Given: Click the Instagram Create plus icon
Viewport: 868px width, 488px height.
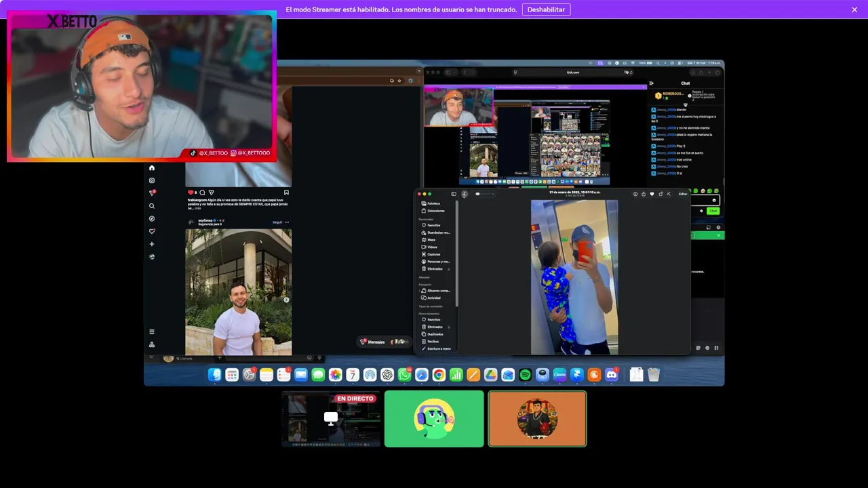Looking at the screenshot, I should point(152,244).
